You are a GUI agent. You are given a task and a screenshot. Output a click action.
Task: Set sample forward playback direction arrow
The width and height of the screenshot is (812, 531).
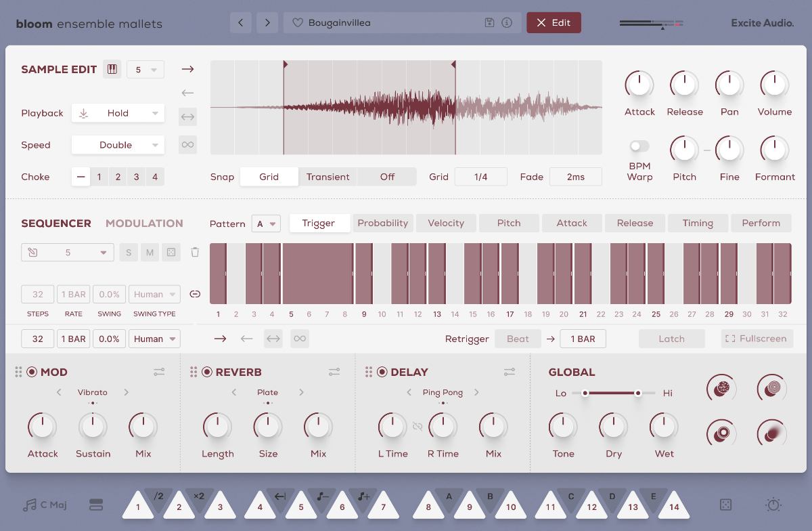click(187, 69)
